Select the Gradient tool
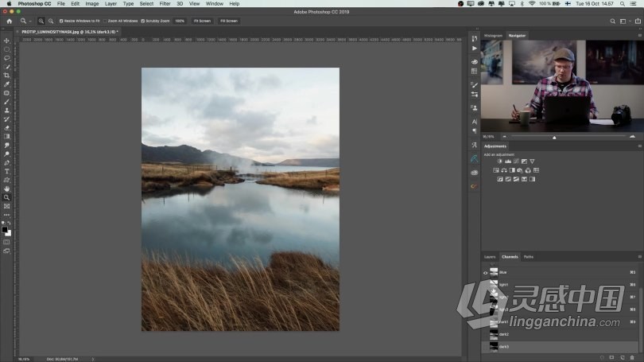 pyautogui.click(x=6, y=136)
